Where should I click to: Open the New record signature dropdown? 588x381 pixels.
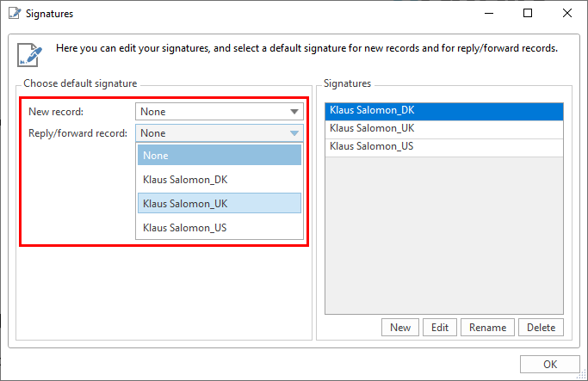[294, 112]
